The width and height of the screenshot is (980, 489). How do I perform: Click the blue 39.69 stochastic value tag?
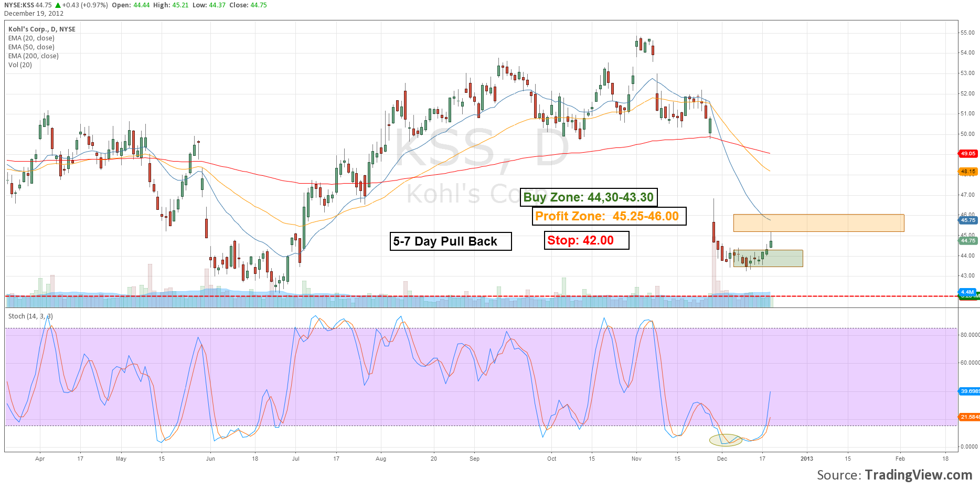(970, 391)
